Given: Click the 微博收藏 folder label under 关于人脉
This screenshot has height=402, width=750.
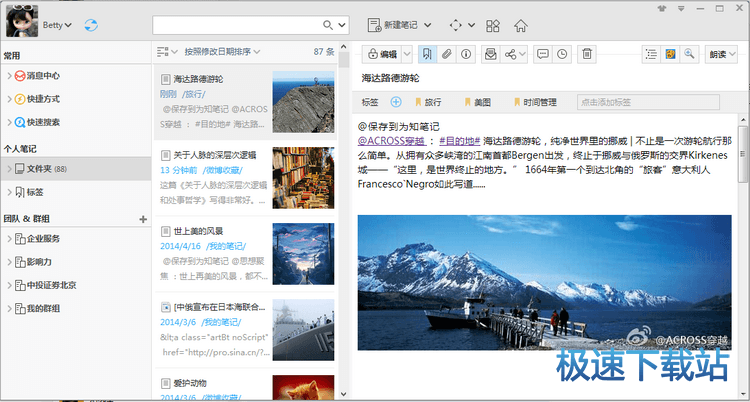Looking at the screenshot, I should click(x=222, y=170).
